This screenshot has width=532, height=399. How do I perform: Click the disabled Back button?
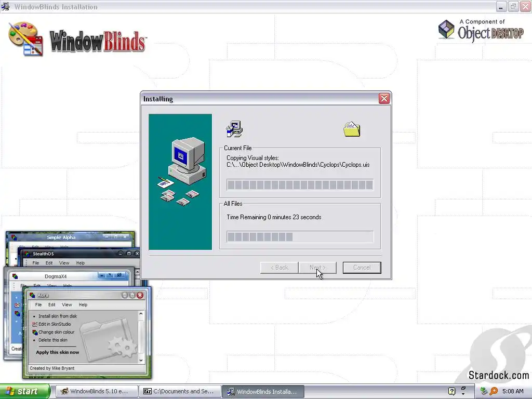279,268
